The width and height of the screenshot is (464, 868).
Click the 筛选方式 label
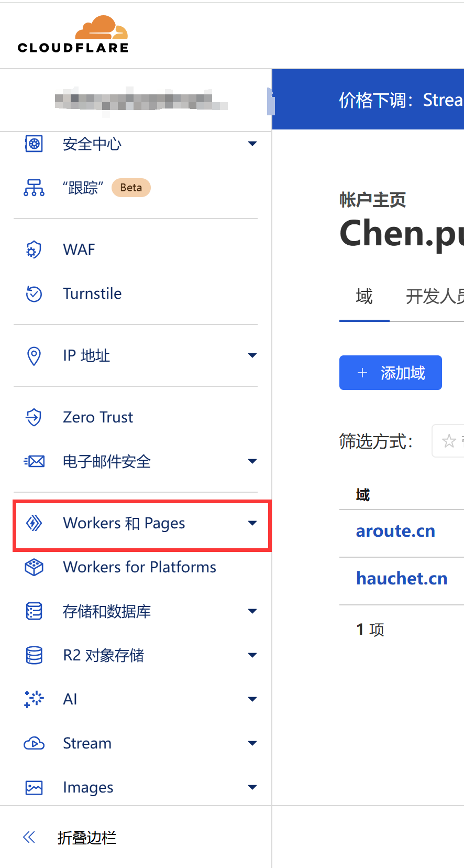click(x=376, y=441)
